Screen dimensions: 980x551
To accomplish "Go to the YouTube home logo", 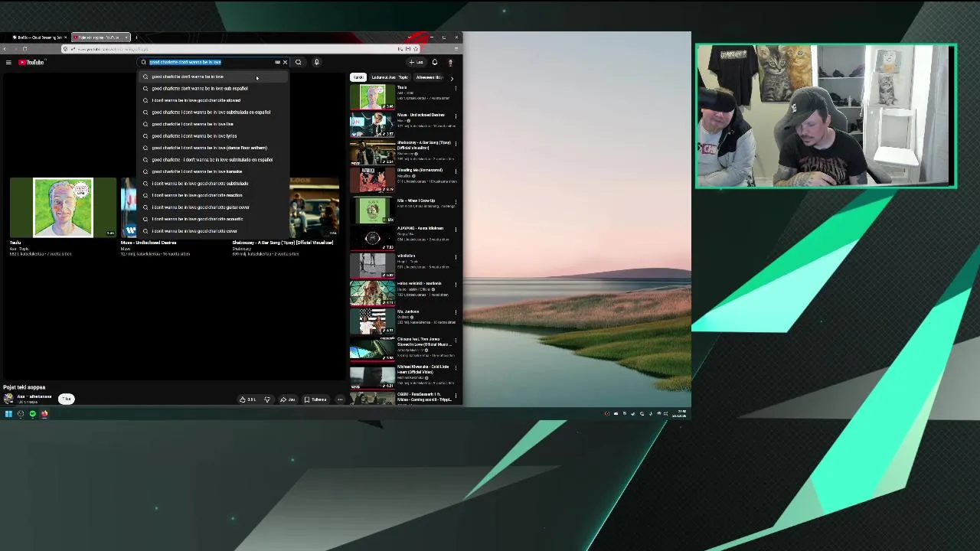I will (33, 62).
